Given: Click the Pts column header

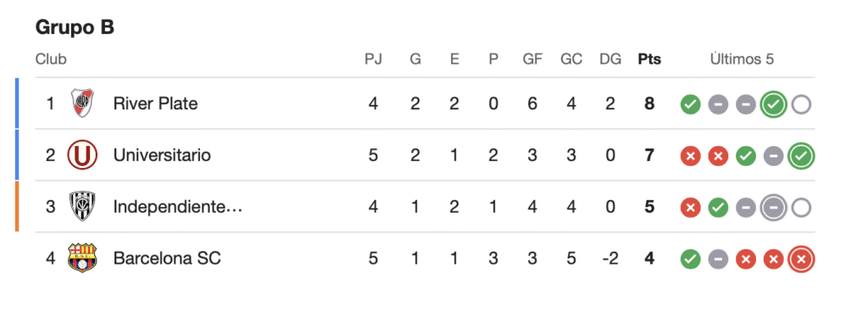Looking at the screenshot, I should (649, 59).
